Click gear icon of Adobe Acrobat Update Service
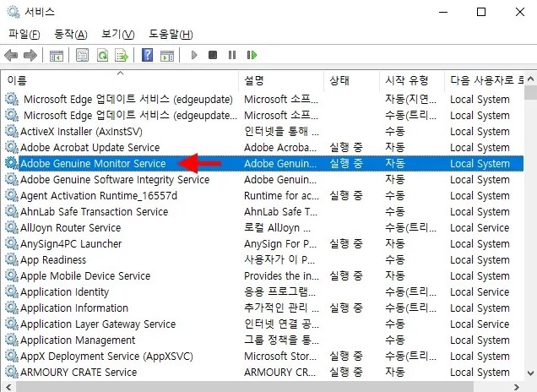 [12, 147]
